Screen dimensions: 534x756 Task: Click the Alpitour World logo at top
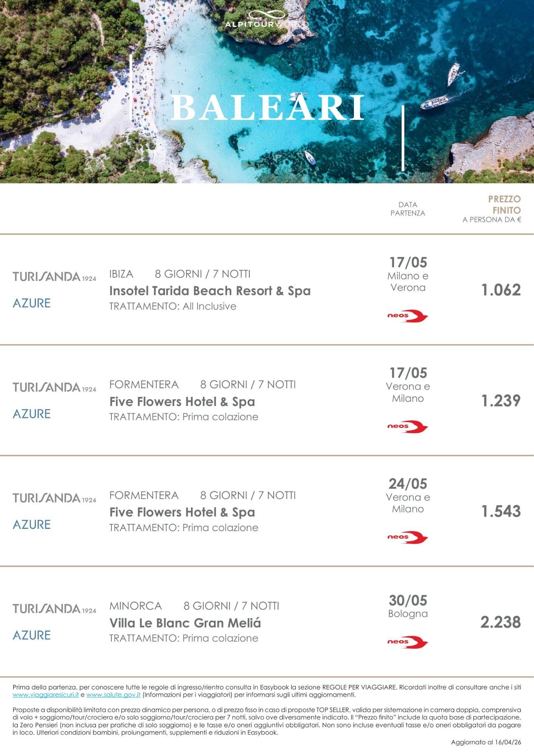point(267,20)
